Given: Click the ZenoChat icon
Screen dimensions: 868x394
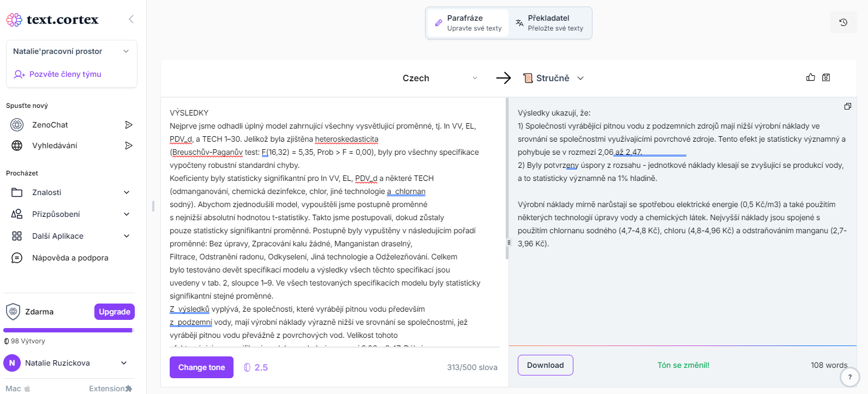Looking at the screenshot, I should tap(17, 125).
